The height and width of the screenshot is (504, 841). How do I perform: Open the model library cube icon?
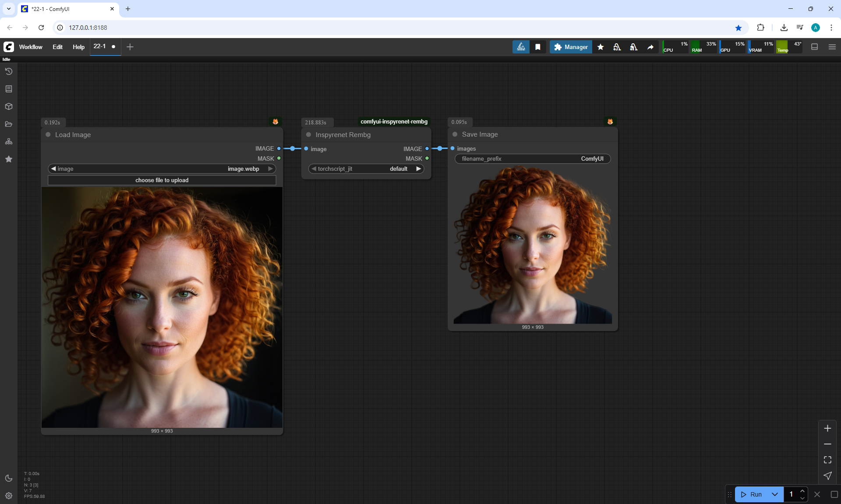[8, 106]
